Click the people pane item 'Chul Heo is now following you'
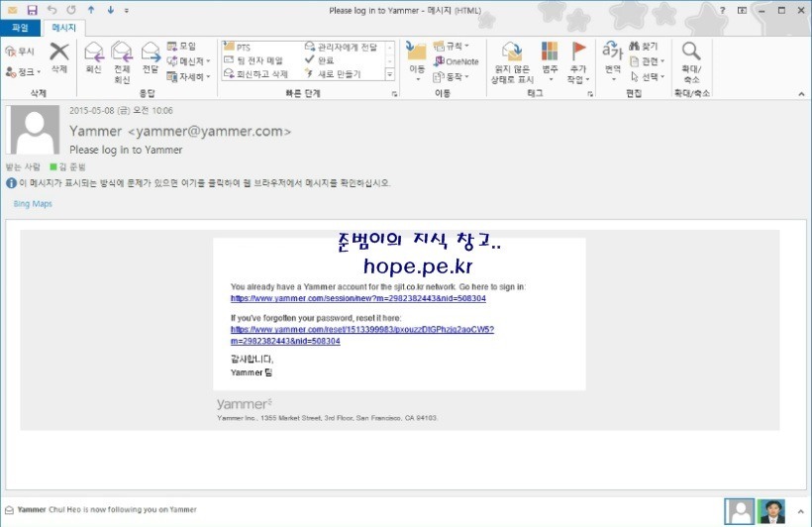The image size is (812, 527). (107, 510)
